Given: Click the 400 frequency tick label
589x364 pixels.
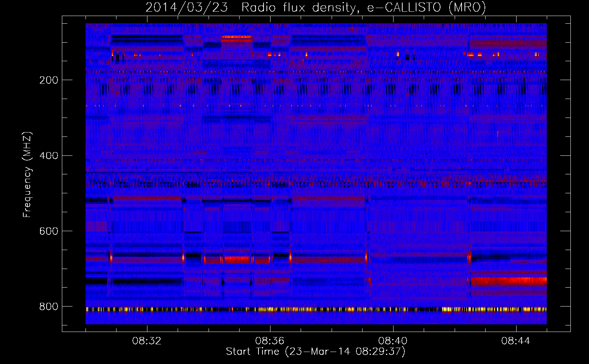Looking at the screenshot, I should (49, 156).
